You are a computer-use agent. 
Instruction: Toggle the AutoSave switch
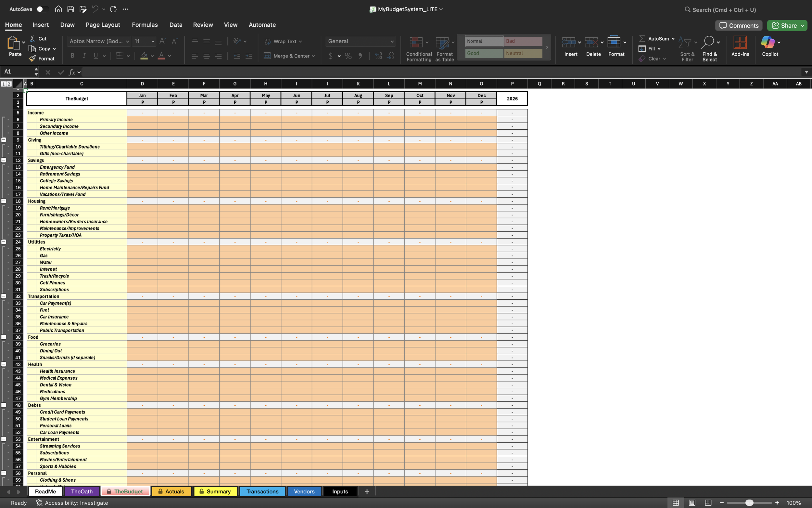click(x=42, y=9)
